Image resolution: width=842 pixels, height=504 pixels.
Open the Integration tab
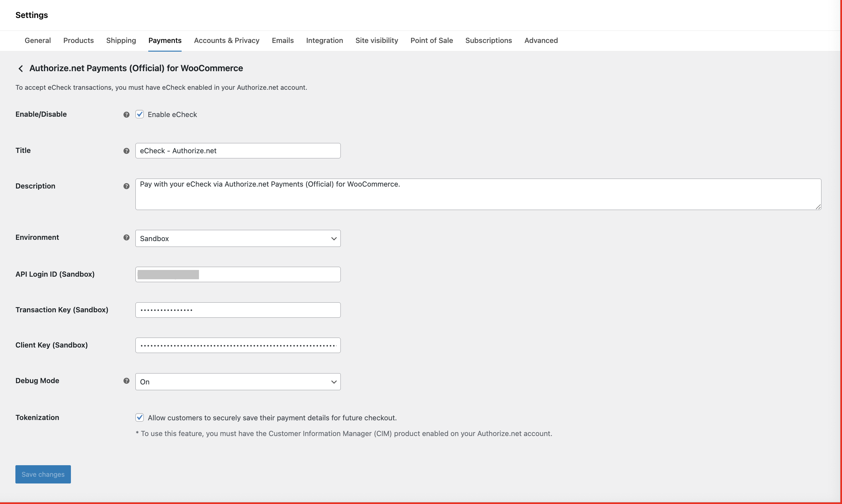[325, 40]
